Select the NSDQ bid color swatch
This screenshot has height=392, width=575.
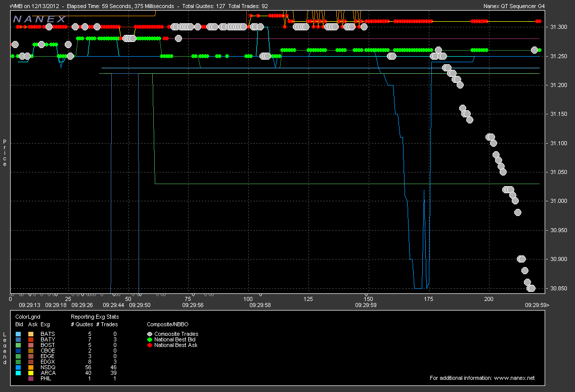(18, 367)
